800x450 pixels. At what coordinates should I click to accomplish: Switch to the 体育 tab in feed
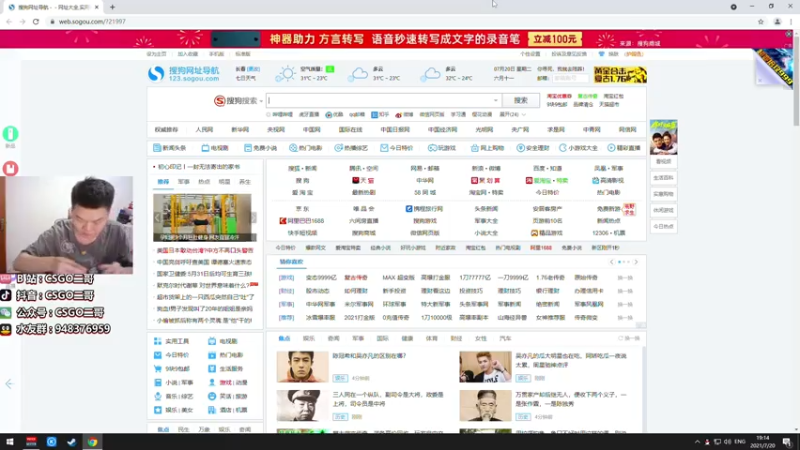coord(432,338)
